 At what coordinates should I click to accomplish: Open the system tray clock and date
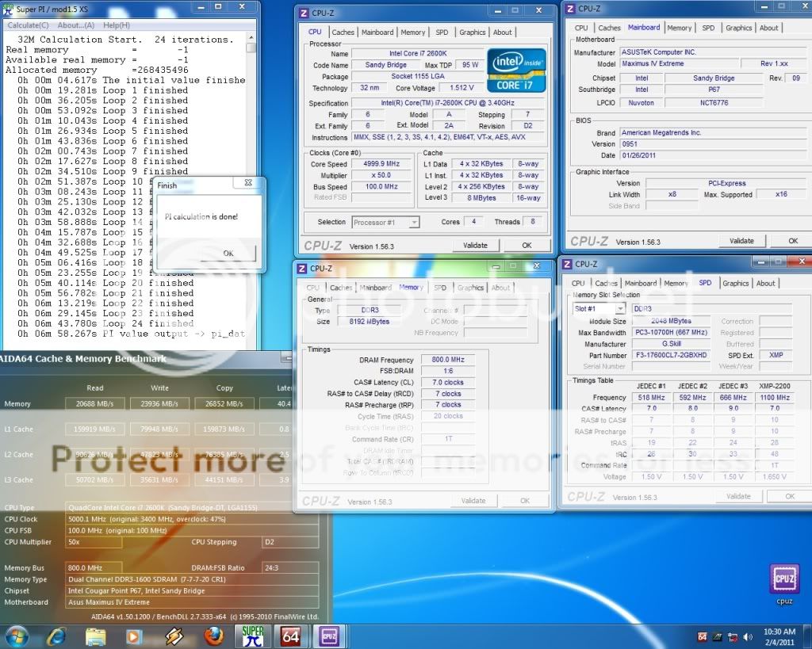click(x=779, y=636)
